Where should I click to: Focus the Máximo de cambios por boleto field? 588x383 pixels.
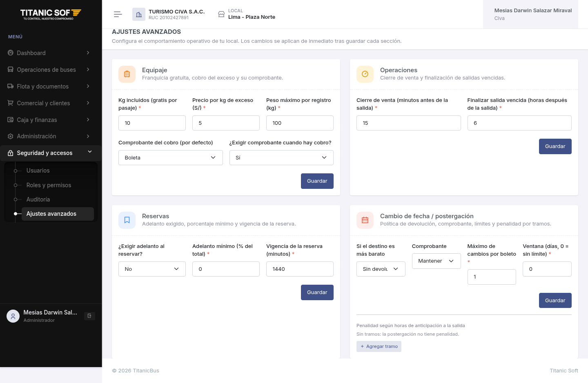pyautogui.click(x=492, y=277)
